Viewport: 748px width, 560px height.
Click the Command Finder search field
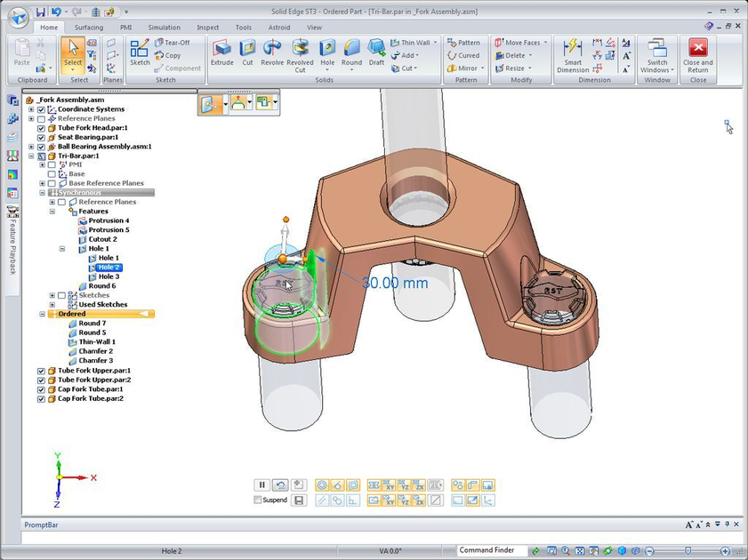pos(492,550)
